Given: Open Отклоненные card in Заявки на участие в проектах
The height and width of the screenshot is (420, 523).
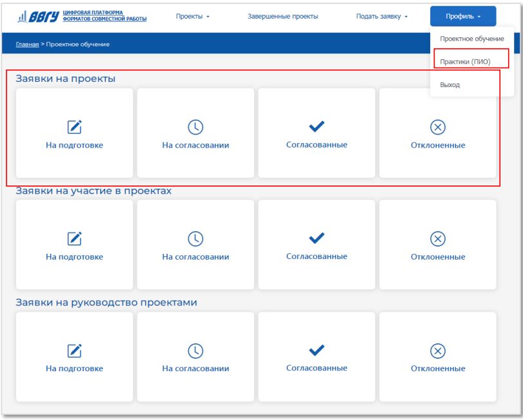Looking at the screenshot, I should [438, 245].
